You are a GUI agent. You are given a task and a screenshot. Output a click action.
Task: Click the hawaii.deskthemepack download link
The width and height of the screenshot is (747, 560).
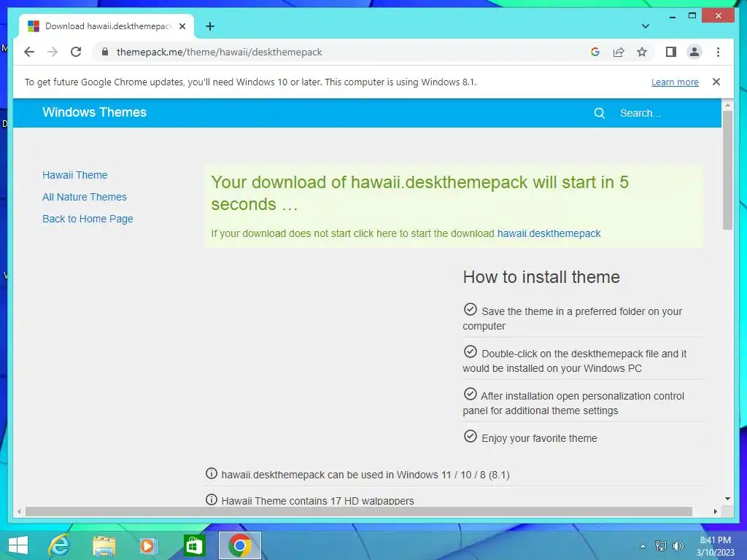(549, 233)
